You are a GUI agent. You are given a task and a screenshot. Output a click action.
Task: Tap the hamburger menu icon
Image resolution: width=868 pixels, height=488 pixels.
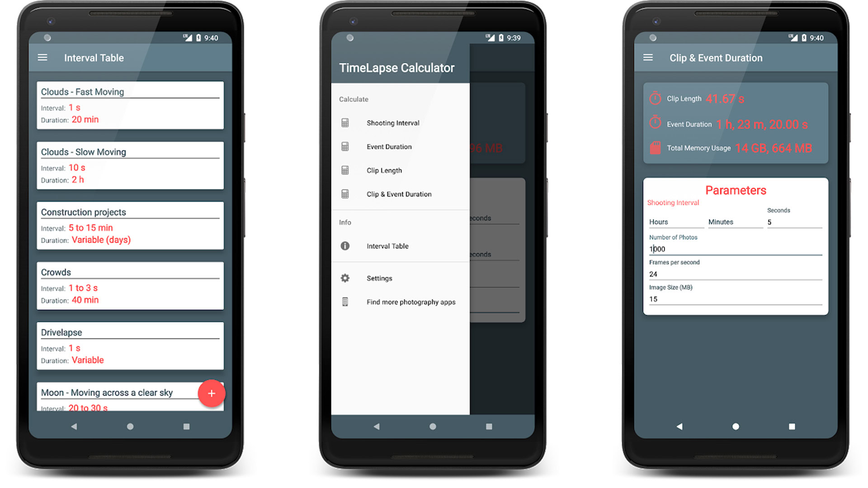point(47,58)
